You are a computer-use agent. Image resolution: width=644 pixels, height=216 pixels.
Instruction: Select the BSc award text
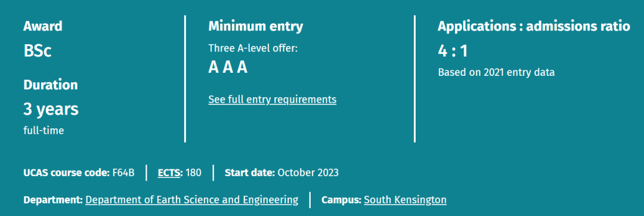(x=38, y=51)
